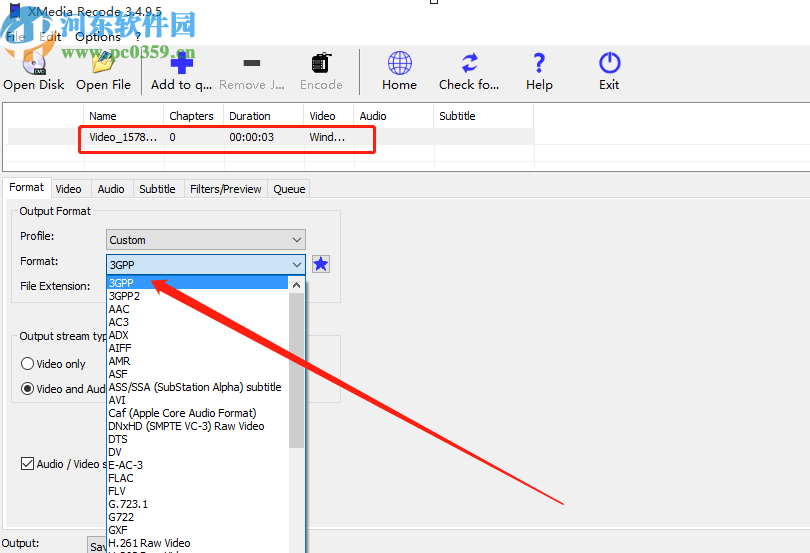Image resolution: width=810 pixels, height=553 pixels.
Task: Click the format list scroll up arrow
Action: [297, 285]
